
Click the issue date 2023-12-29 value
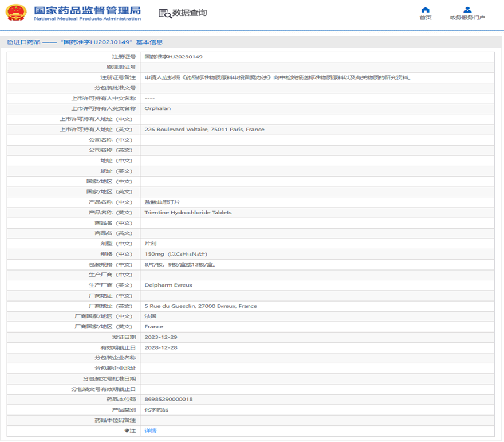(161, 337)
